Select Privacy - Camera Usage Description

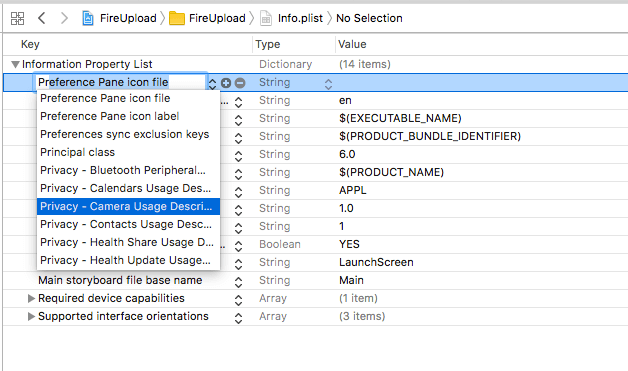click(x=128, y=206)
